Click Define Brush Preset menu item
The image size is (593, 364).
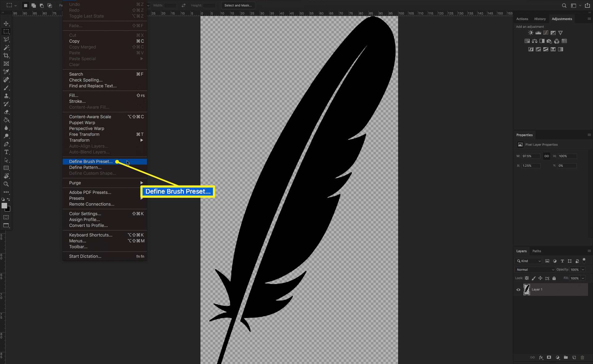point(91,161)
